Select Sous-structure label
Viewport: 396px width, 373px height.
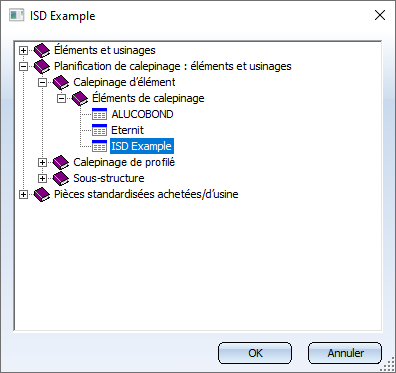(x=109, y=178)
